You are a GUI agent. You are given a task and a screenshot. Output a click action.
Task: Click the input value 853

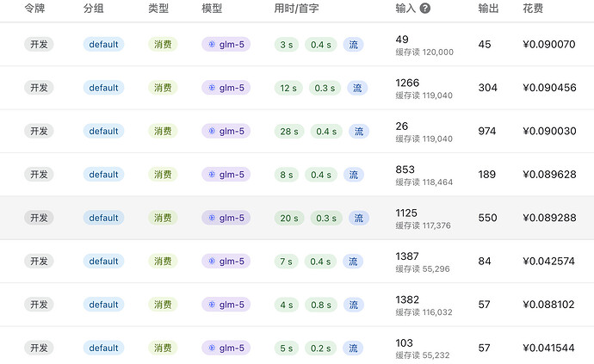[405, 170]
